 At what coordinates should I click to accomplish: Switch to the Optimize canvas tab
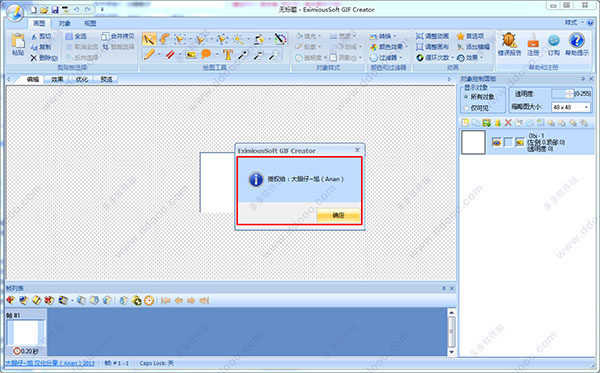click(x=82, y=80)
